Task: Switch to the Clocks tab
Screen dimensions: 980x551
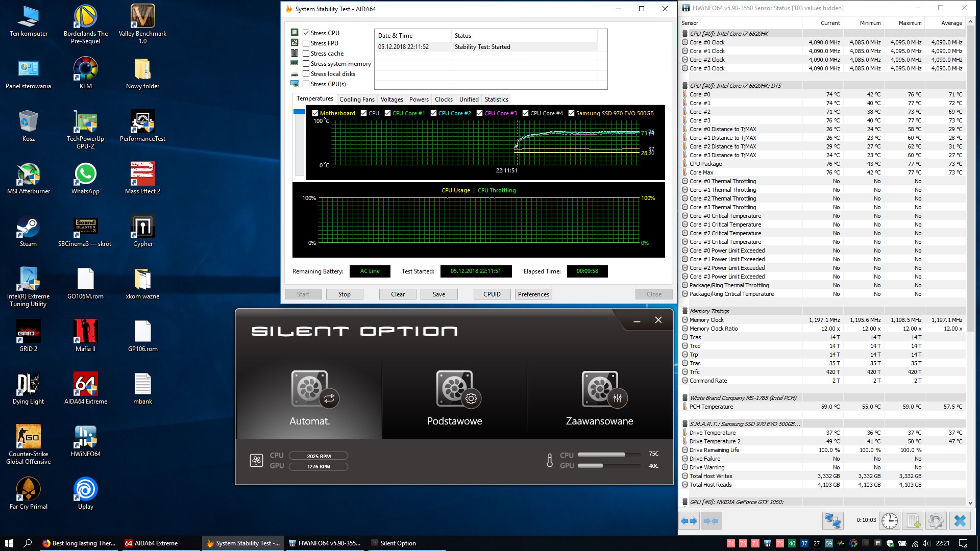Action: [444, 99]
